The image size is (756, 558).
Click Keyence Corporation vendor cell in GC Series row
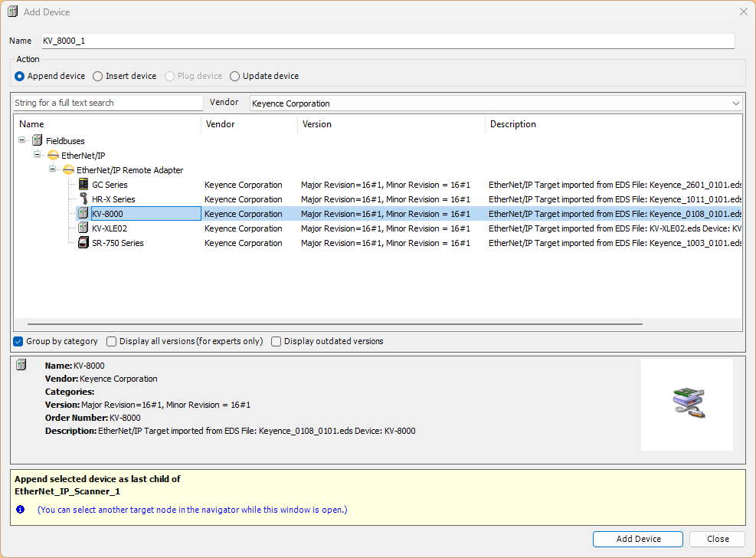click(x=243, y=185)
